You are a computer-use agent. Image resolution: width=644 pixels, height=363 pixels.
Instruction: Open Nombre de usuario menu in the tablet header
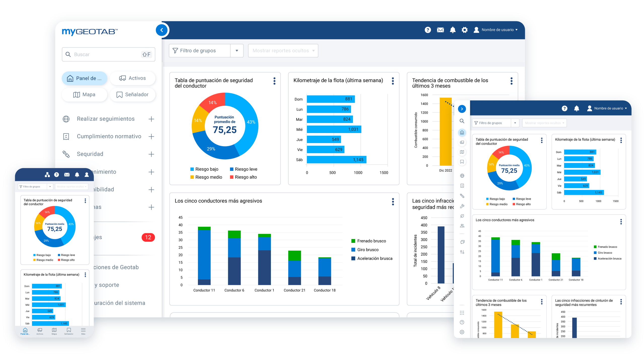click(606, 108)
